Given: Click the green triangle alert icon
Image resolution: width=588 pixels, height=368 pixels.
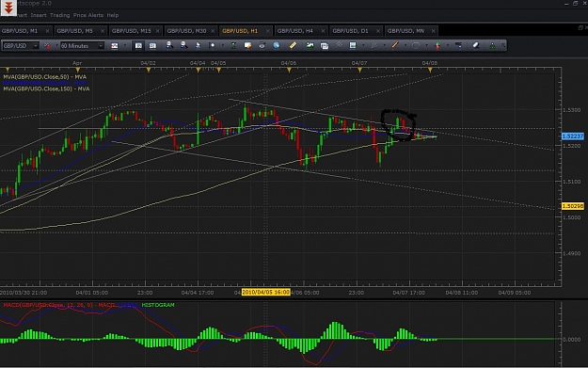Looking at the screenshot, I should pos(492,46).
